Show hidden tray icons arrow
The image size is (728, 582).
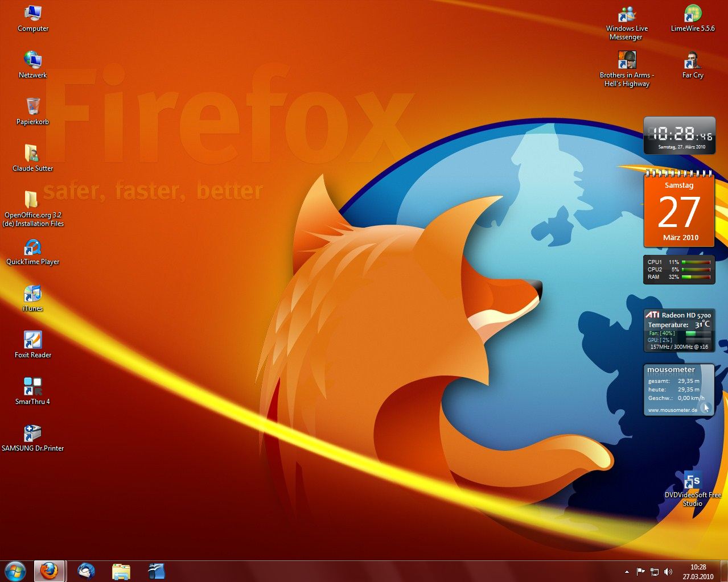pos(627,572)
